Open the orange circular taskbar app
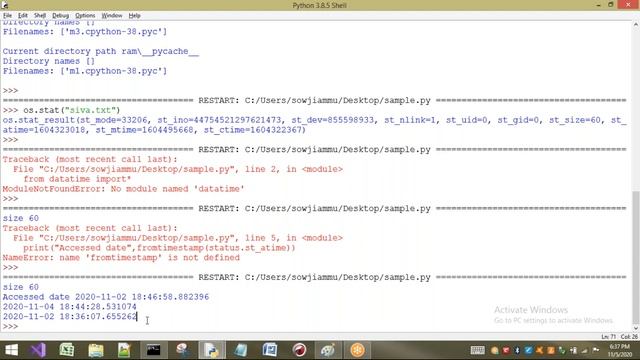This screenshot has height=360, width=640. [x=357, y=350]
